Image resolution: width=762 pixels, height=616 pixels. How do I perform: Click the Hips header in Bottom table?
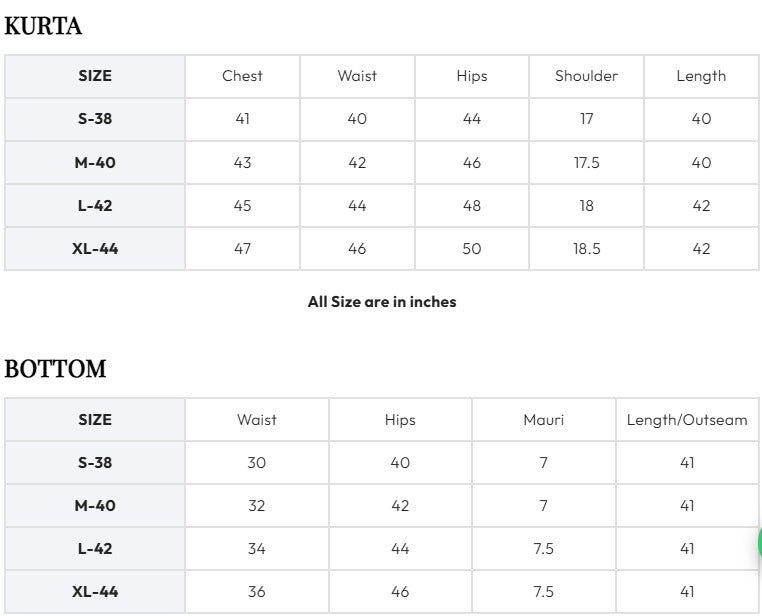400,420
